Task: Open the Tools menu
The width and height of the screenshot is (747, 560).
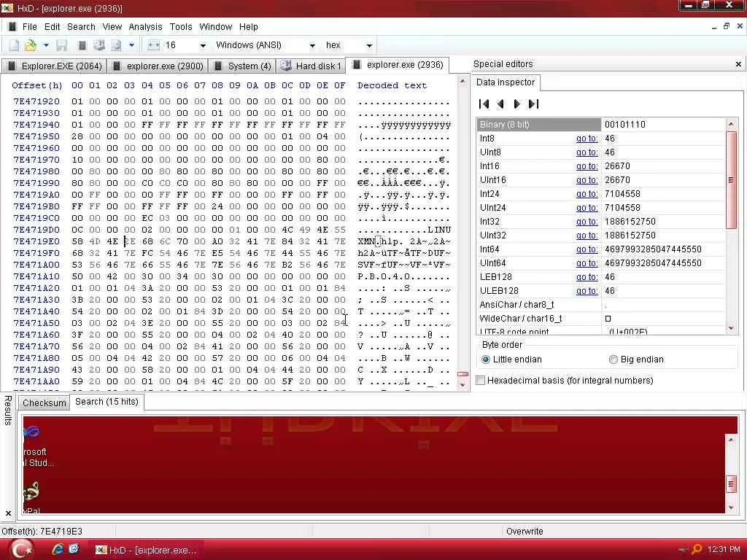Action: click(x=181, y=27)
